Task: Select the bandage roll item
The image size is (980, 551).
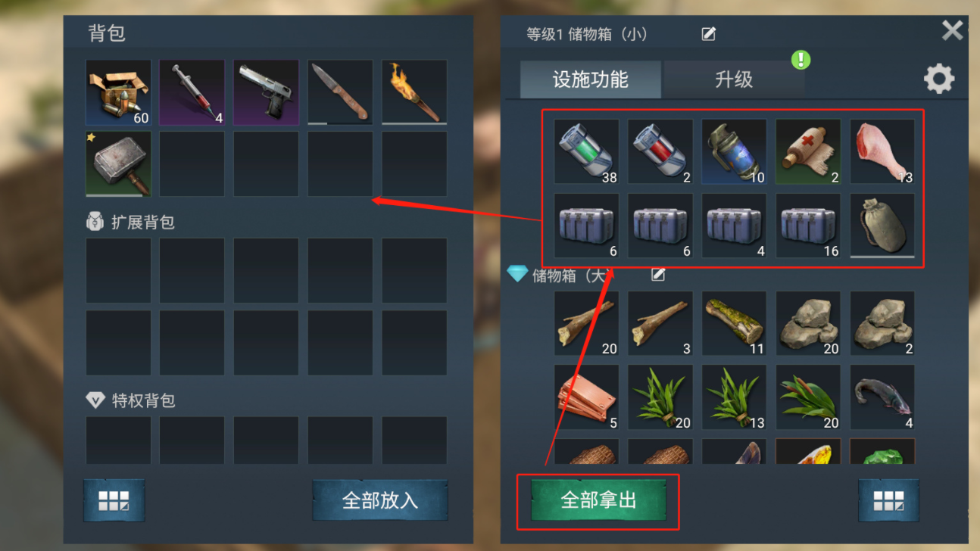Action: [808, 151]
